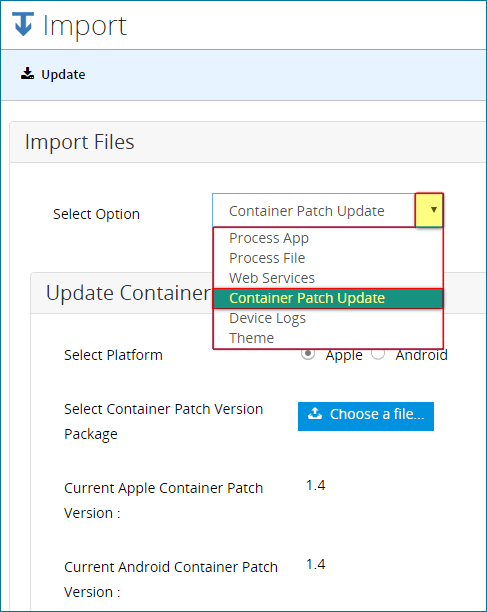Image resolution: width=487 pixels, height=612 pixels.
Task: Click the Update download icon
Action: [x=27, y=73]
